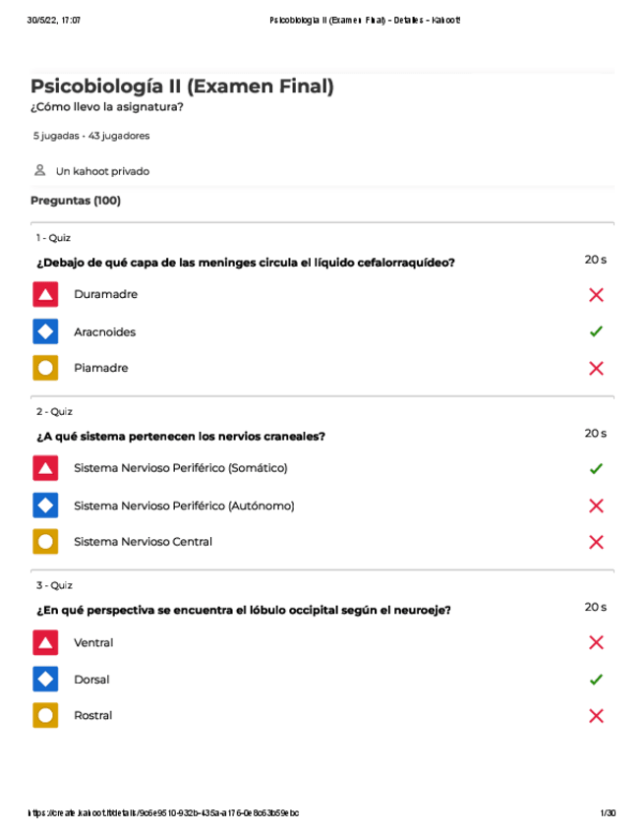Click the red cross next to Duramadre
Screen dimensions: 644x834
pyautogui.click(x=596, y=294)
